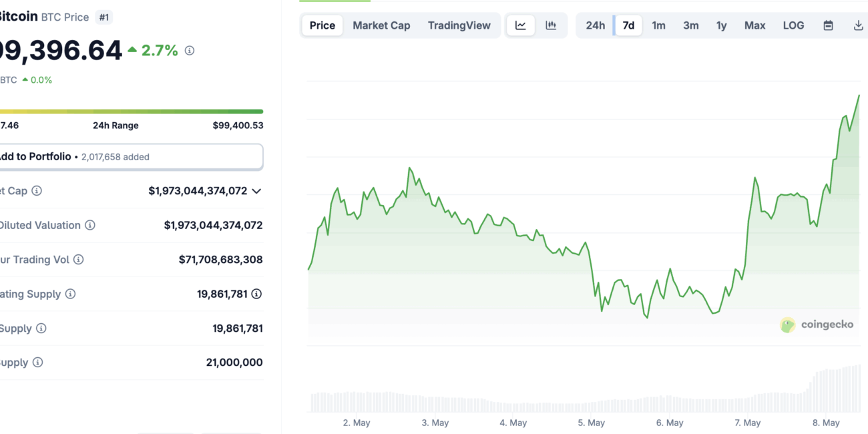Set chart range to 1m
The width and height of the screenshot is (868, 434).
point(658,25)
